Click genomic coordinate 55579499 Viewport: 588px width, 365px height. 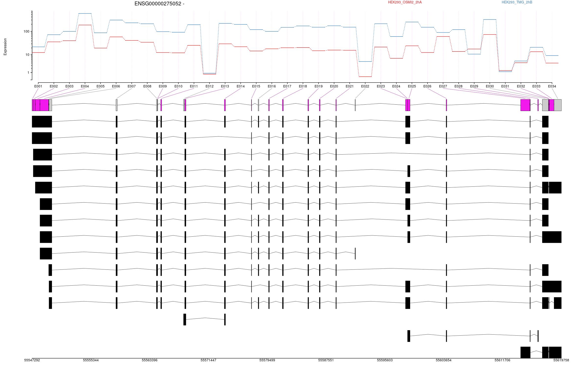267,360
